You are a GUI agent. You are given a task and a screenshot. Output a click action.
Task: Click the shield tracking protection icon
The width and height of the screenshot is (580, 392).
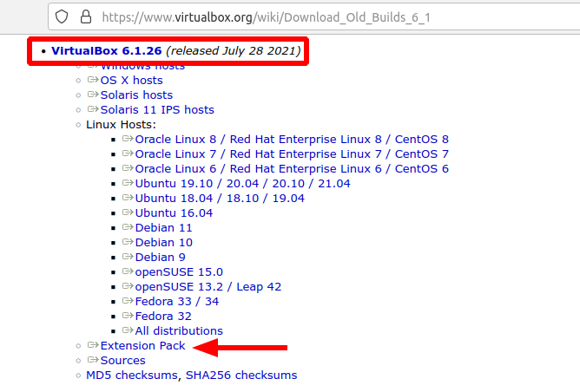62,17
